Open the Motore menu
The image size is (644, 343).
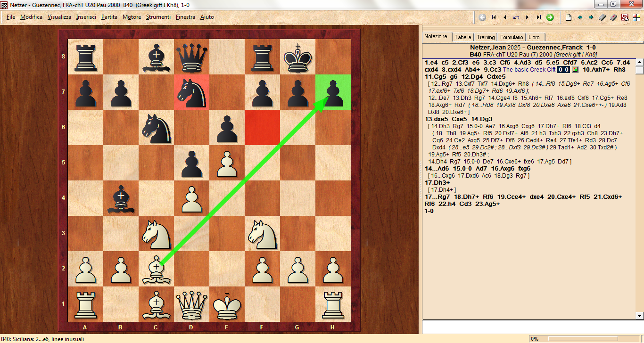tap(132, 17)
